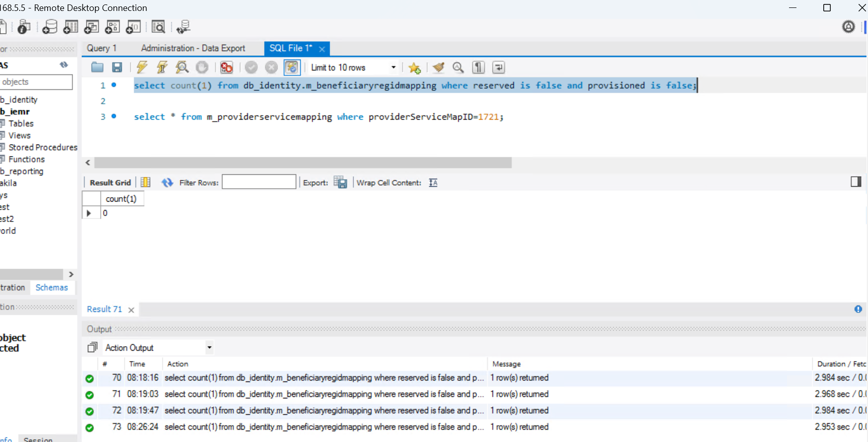
Task: Click the Create new schema icon
Action: coord(50,27)
